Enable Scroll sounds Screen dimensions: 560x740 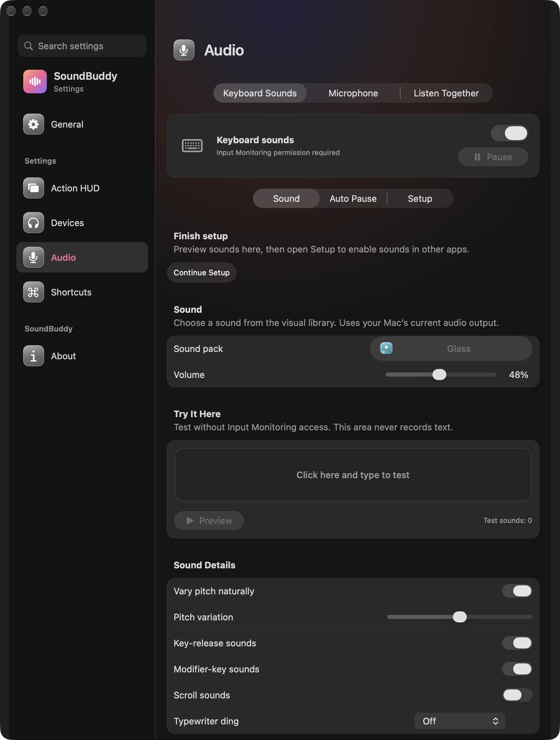[x=517, y=695]
